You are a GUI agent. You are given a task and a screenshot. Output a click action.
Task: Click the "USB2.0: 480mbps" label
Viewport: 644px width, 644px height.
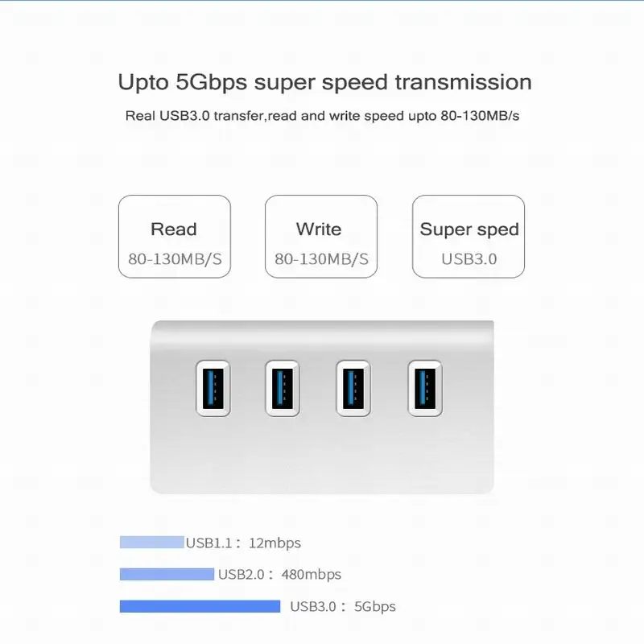(279, 575)
